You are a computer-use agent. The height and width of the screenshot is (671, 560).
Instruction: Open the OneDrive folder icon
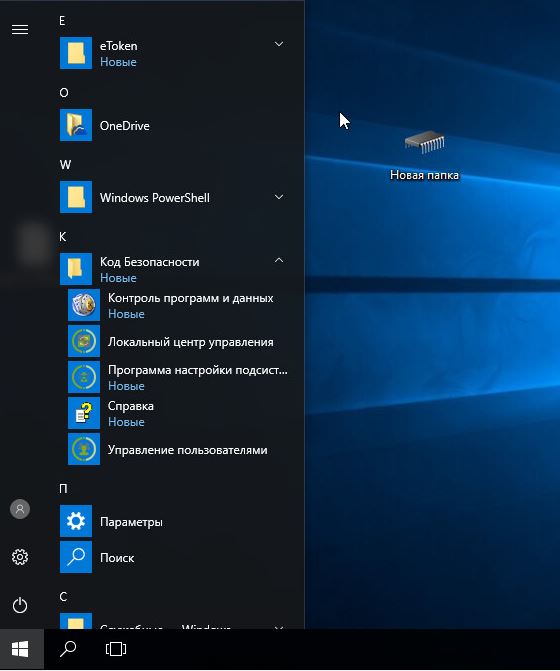(x=76, y=125)
